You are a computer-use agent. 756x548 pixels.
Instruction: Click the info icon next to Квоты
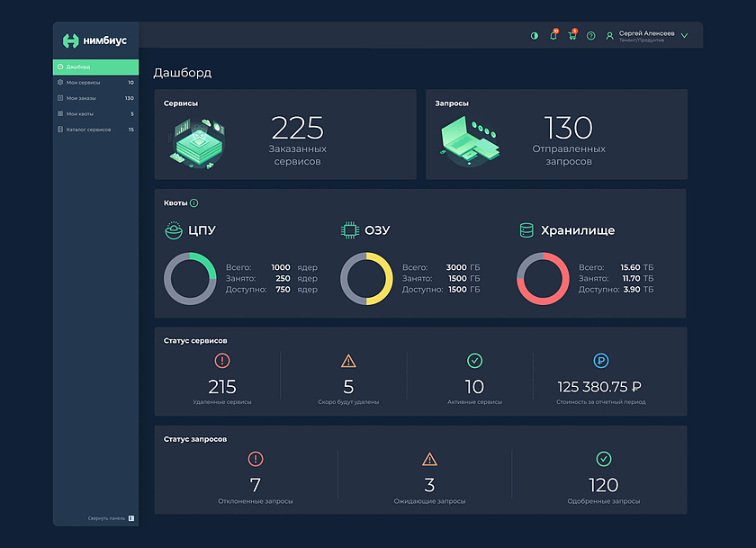[193, 203]
